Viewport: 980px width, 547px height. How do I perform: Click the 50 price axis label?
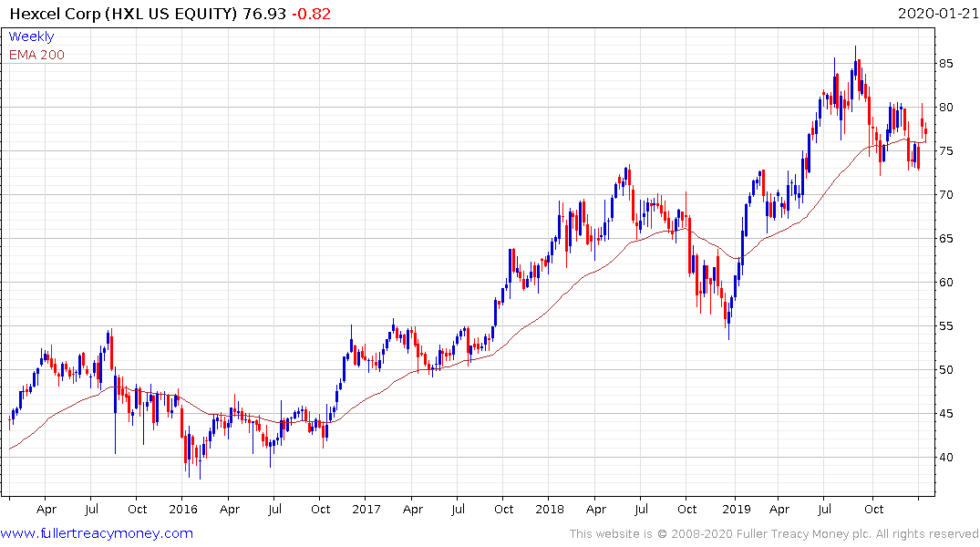pos(945,369)
